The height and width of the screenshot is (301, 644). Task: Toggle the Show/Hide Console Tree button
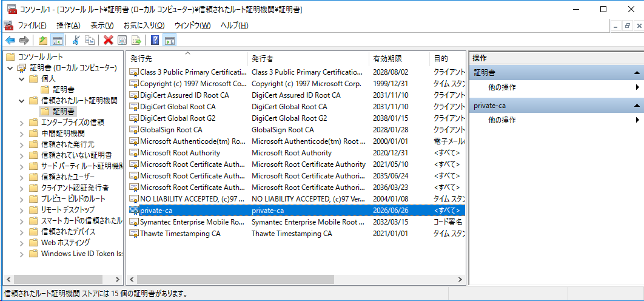pyautogui.click(x=56, y=40)
